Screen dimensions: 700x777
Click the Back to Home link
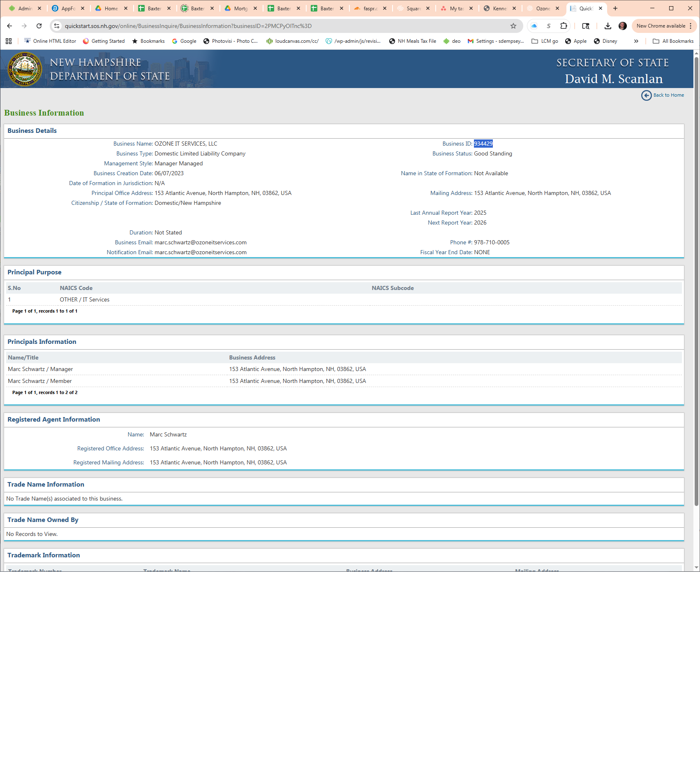663,95
